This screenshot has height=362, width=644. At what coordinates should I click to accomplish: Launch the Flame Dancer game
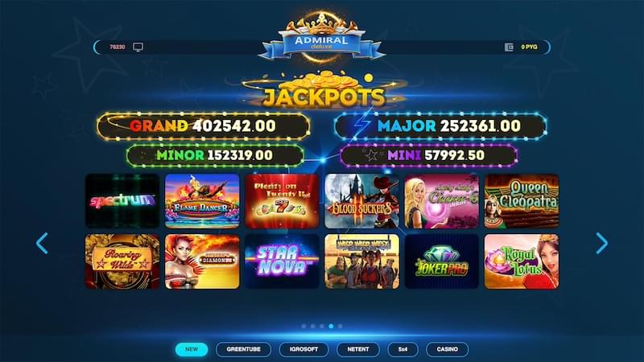(202, 200)
